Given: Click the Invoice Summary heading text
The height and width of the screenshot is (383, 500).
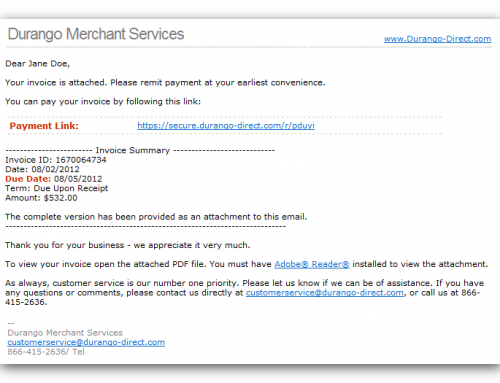Looking at the screenshot, I should click(133, 150).
